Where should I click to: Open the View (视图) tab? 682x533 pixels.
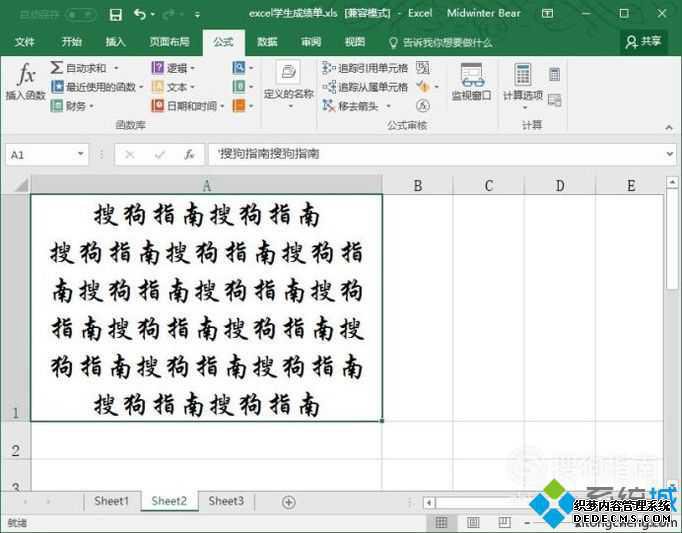click(354, 42)
